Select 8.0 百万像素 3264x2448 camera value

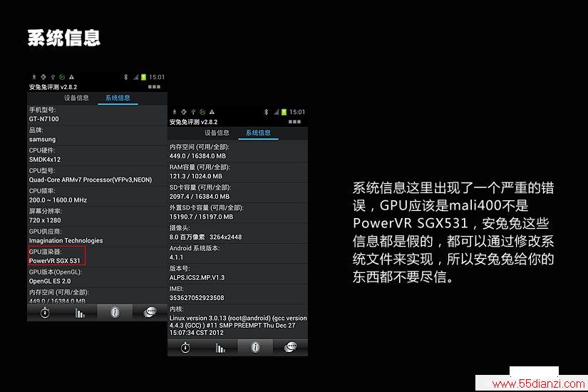(x=205, y=237)
